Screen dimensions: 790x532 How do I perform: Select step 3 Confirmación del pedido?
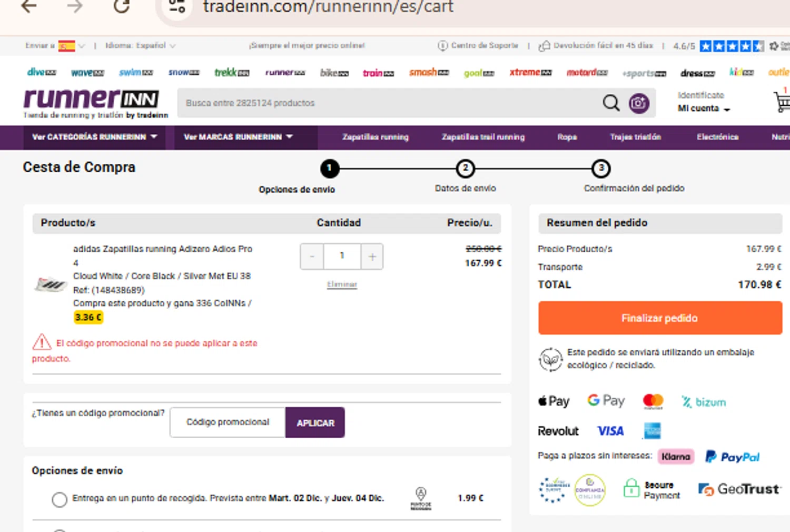coord(601,169)
